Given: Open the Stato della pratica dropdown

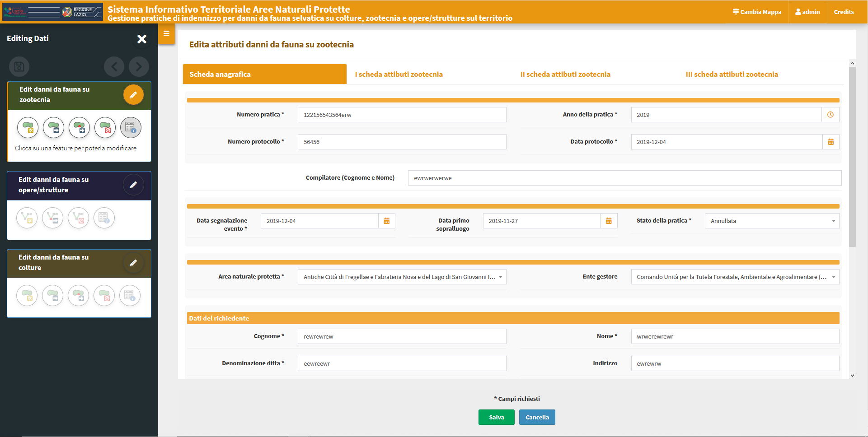Looking at the screenshot, I should 772,221.
